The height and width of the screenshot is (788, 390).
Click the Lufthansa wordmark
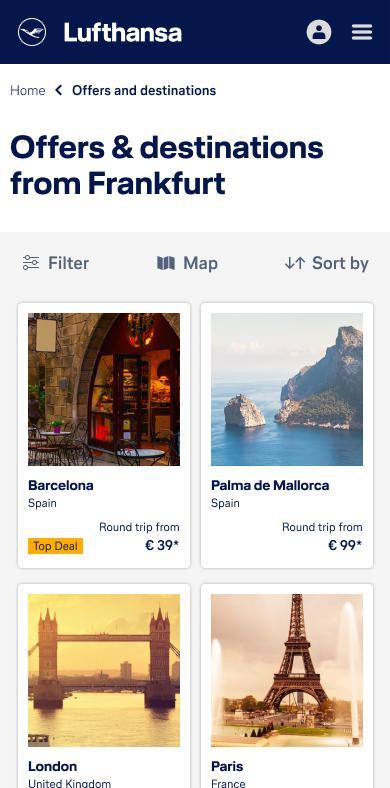(123, 32)
